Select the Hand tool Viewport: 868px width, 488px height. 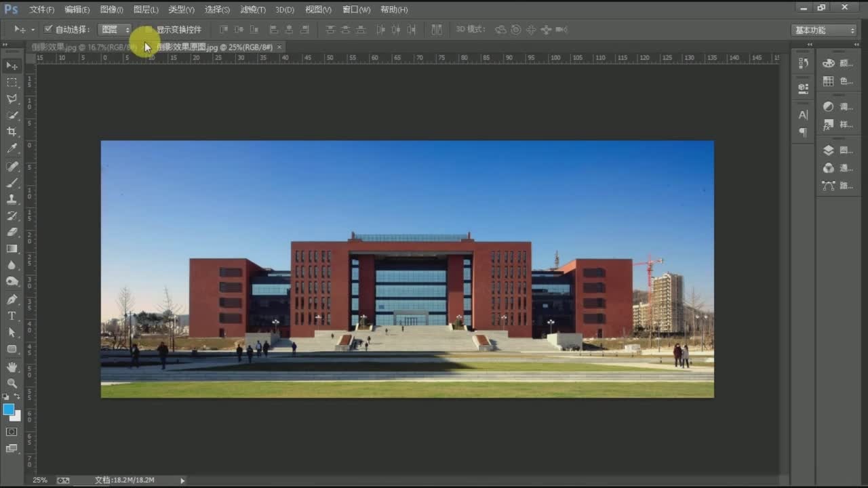click(12, 367)
